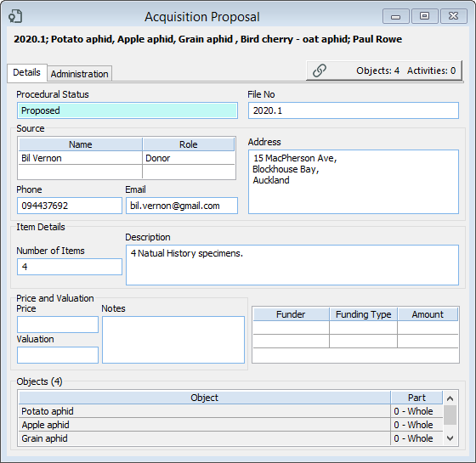Image resolution: width=476 pixels, height=463 pixels.
Task: Select the Potato aphid object row
Action: coord(204,411)
